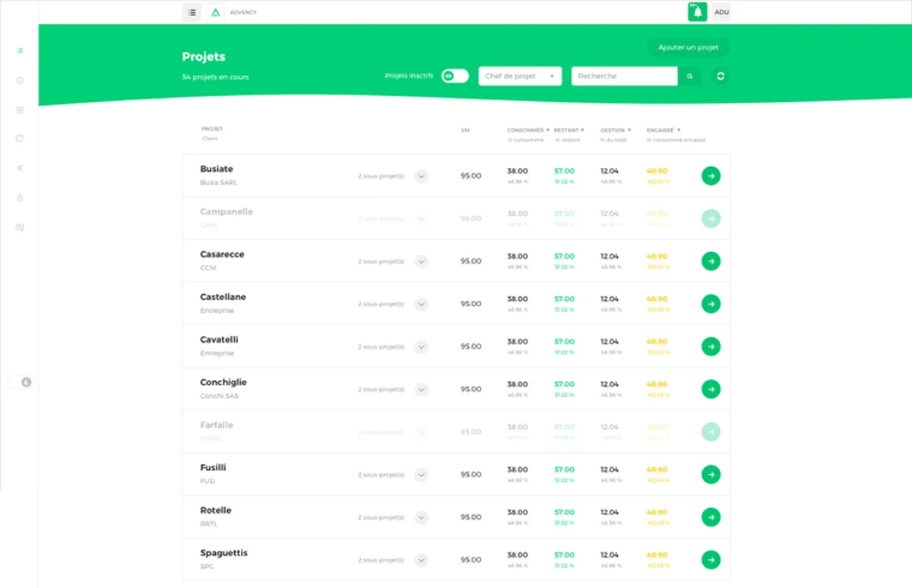Expand Cavatelli sub-projects chevron
The height and width of the screenshot is (588, 912).
click(422, 346)
